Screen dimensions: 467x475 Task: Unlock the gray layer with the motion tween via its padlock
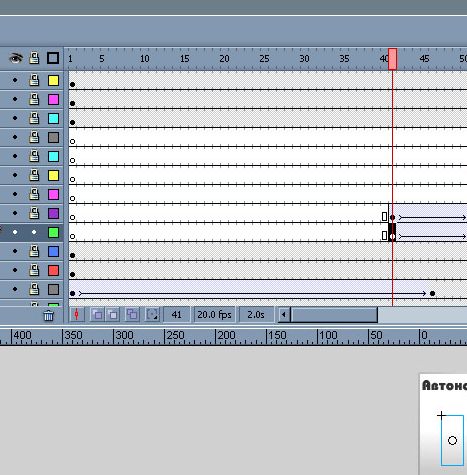pyautogui.click(x=34, y=289)
